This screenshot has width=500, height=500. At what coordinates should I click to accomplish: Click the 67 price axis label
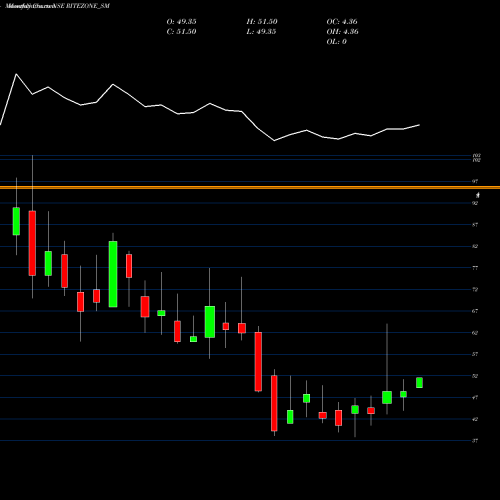[475, 311]
